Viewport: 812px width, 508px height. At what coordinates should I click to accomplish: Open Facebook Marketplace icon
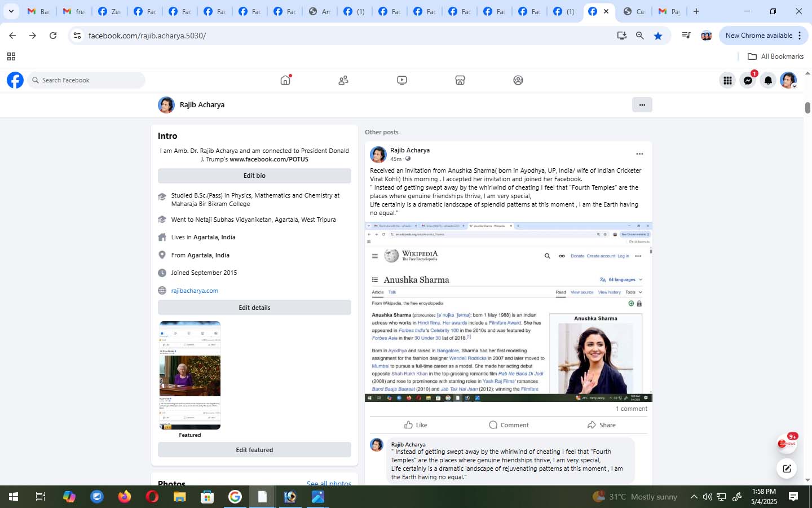[460, 80]
